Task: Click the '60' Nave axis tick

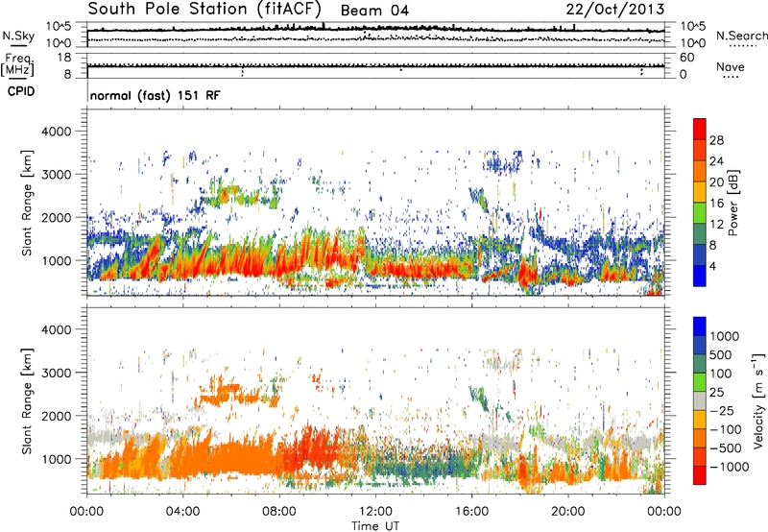Action: [686, 58]
